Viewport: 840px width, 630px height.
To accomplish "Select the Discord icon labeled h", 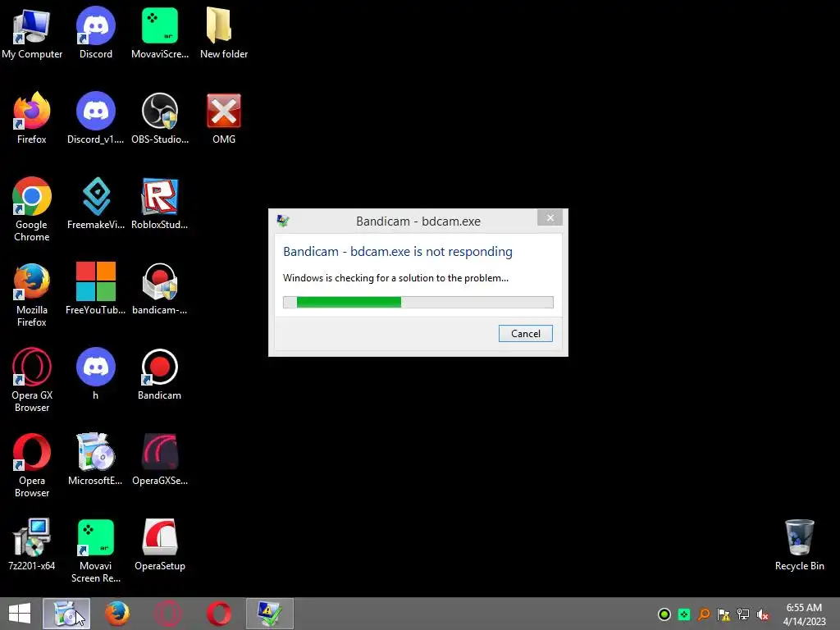I will coord(95,374).
